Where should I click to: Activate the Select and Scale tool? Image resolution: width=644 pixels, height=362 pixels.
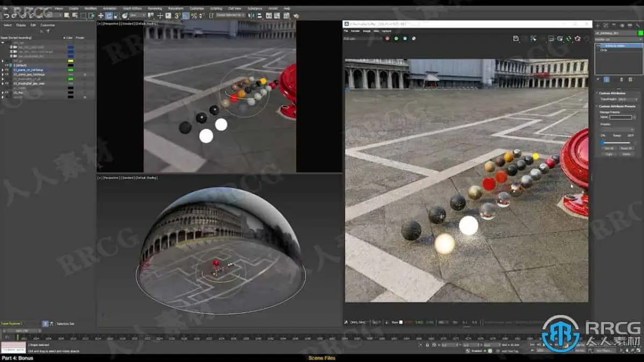tap(116, 16)
